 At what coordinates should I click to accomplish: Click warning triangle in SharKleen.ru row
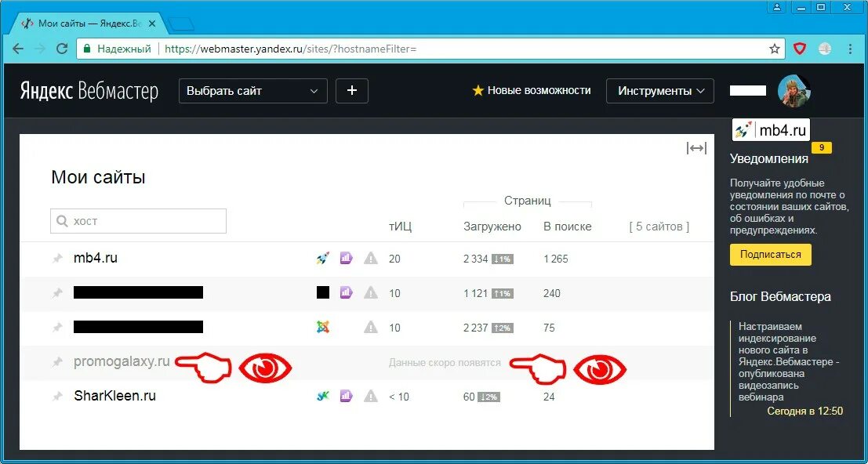pyautogui.click(x=370, y=396)
